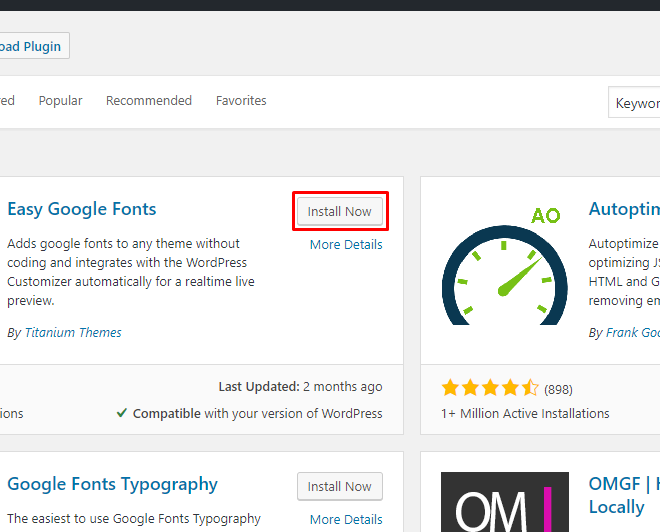Open the OMGF plugin title link

(624, 495)
